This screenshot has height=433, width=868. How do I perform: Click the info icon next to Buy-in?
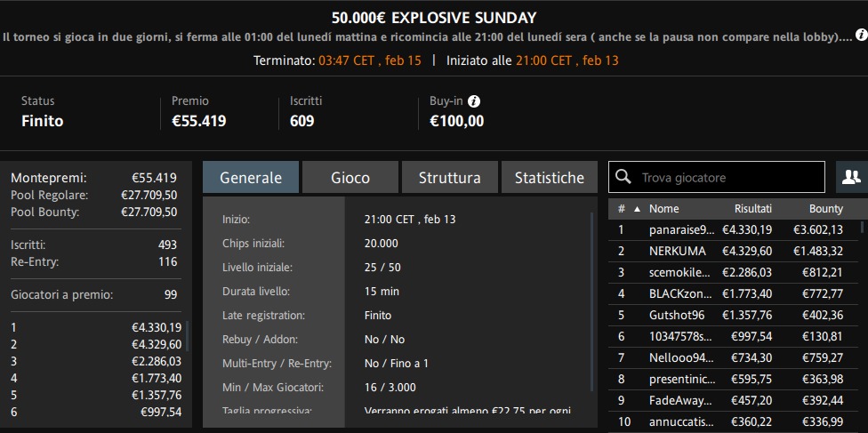tap(474, 101)
